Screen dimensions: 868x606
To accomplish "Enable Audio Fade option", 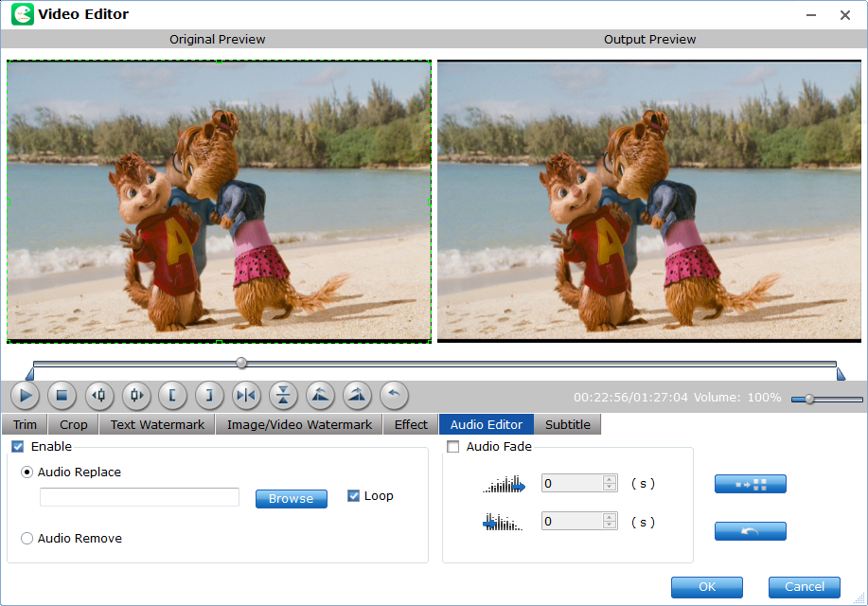I will 453,447.
